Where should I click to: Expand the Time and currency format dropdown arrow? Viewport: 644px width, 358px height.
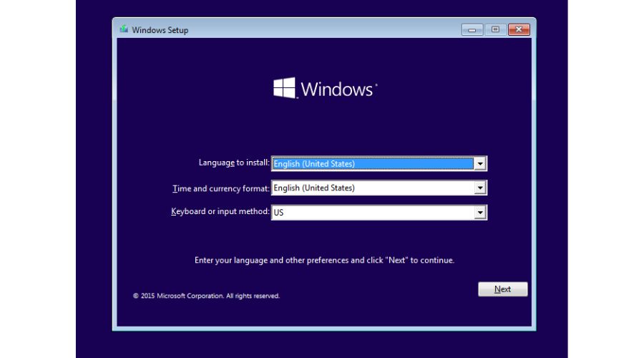pyautogui.click(x=479, y=188)
